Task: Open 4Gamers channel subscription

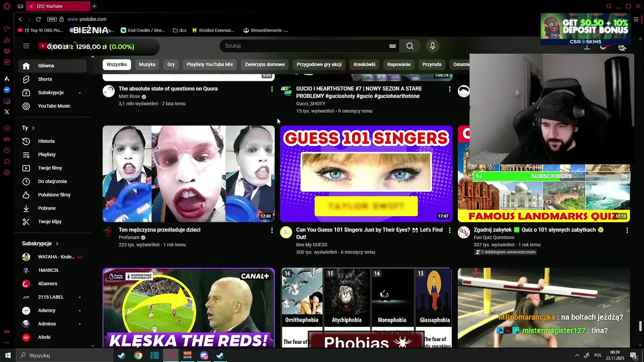Action: click(x=52, y=284)
